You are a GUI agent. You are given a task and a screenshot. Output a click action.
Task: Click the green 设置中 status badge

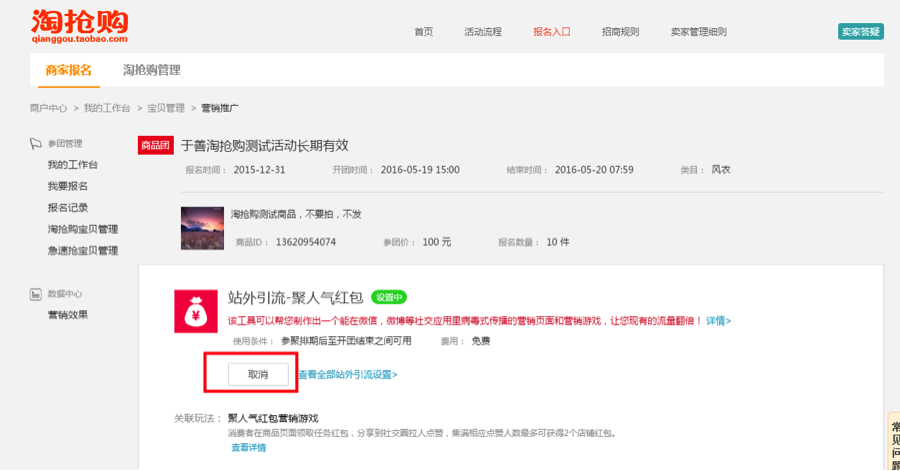pyautogui.click(x=389, y=297)
